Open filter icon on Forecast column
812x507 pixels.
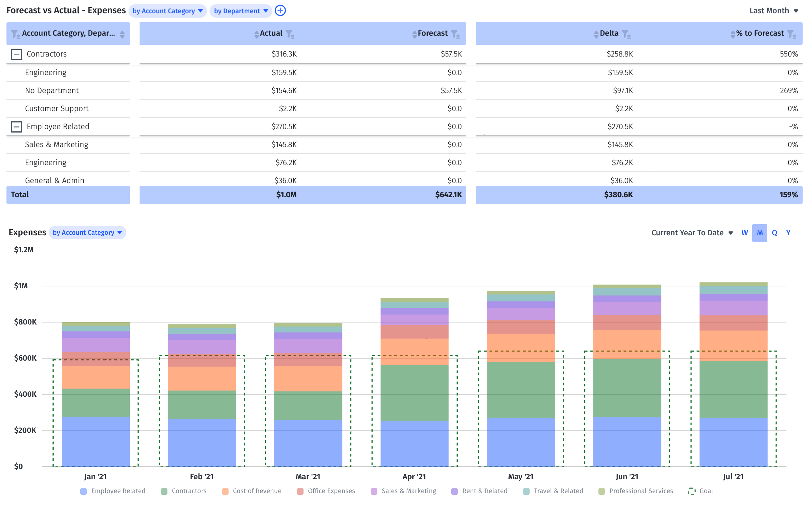(455, 34)
